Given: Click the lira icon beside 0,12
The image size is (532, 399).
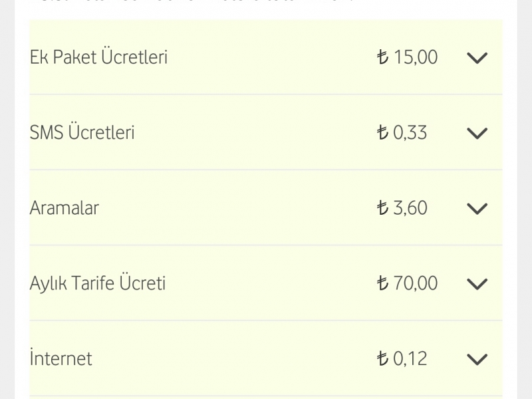Looking at the screenshot, I should 382,358.
